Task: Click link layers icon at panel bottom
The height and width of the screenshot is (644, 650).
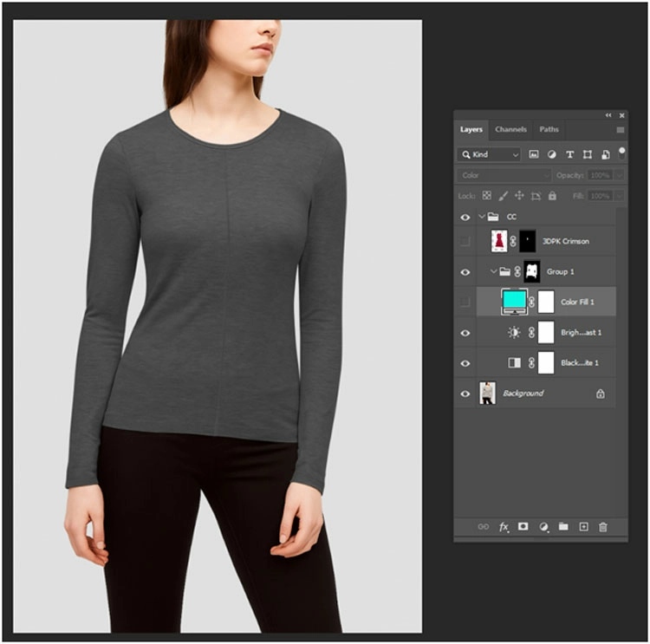Action: coord(484,526)
